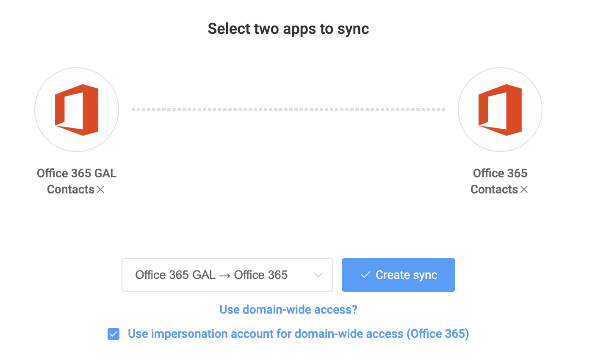The image size is (598, 364).
Task: Click the left Office logo inside its circle
Action: pos(76,109)
